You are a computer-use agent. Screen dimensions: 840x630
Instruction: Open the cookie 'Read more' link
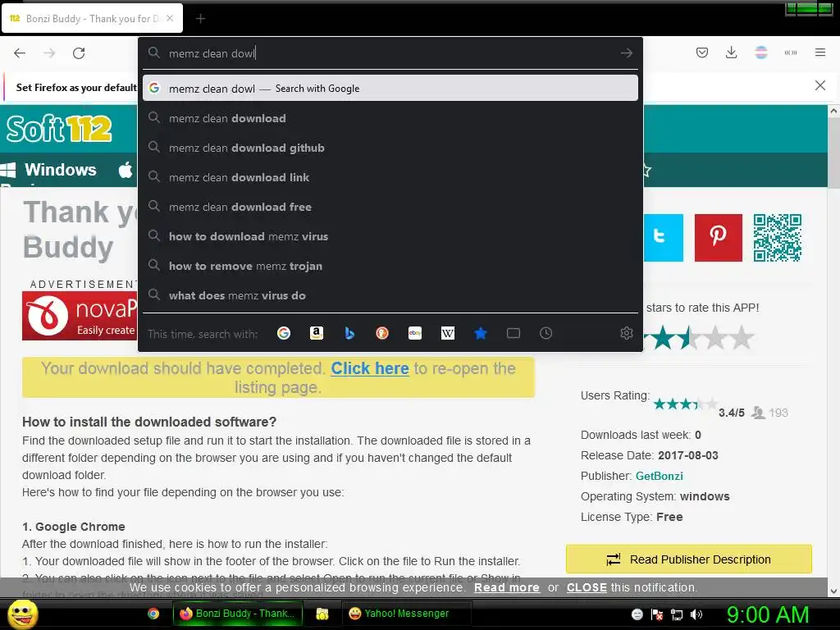coord(507,587)
